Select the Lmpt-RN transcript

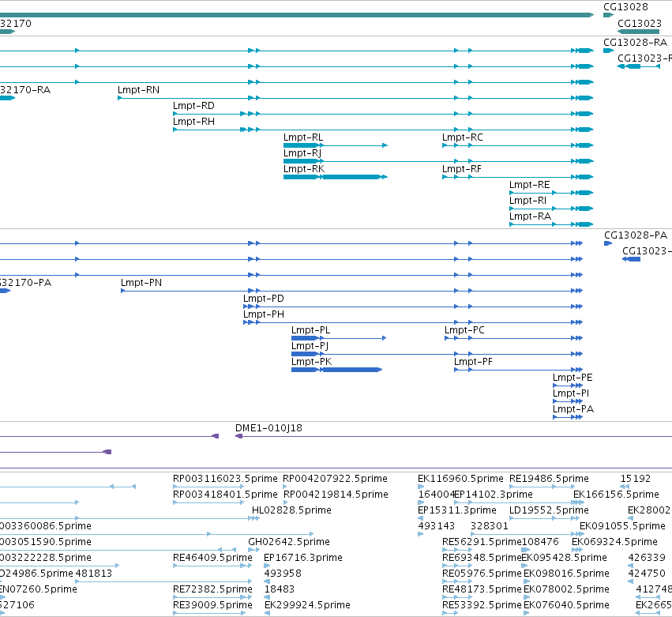coord(355,98)
